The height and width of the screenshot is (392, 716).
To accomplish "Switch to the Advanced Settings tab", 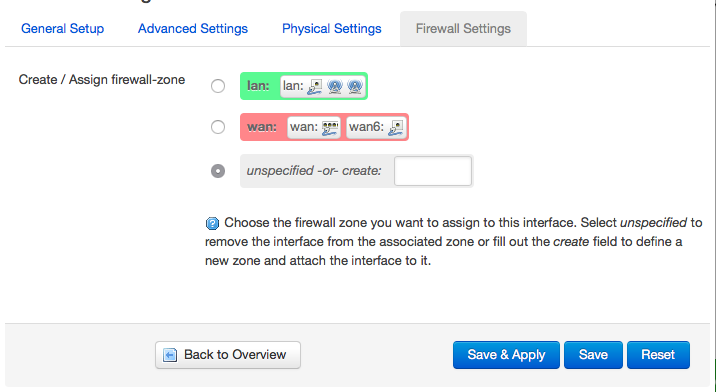I will tap(193, 28).
